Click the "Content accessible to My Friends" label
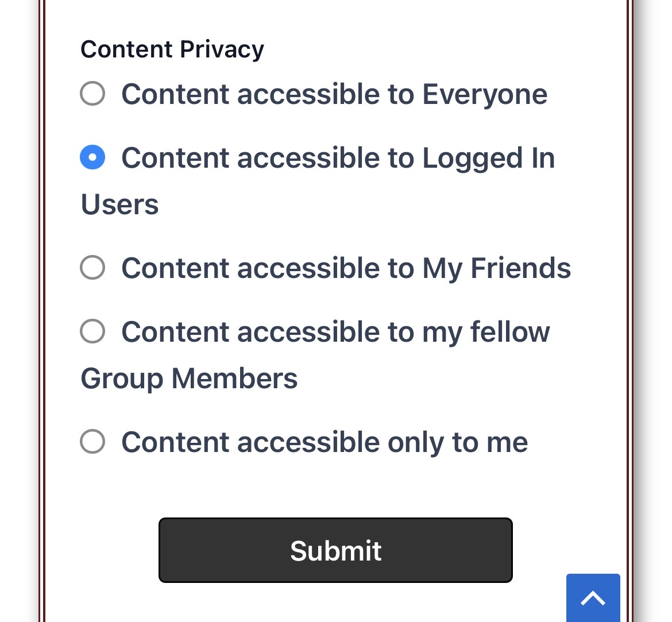 point(346,268)
